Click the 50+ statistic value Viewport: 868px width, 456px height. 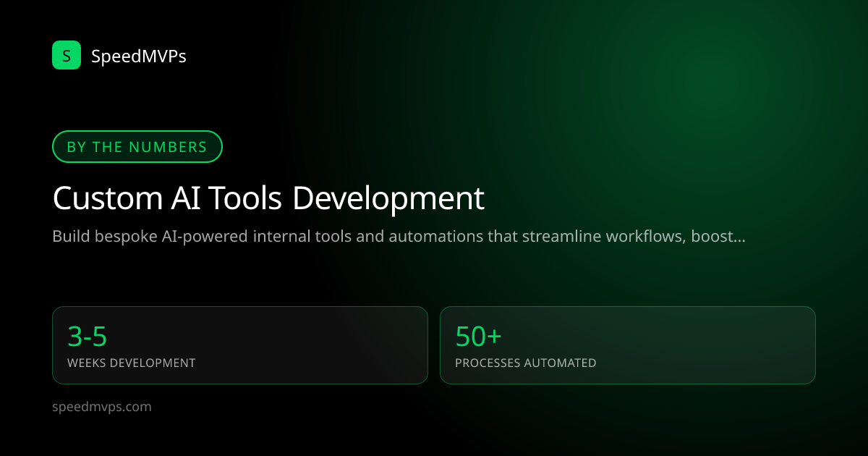479,337
